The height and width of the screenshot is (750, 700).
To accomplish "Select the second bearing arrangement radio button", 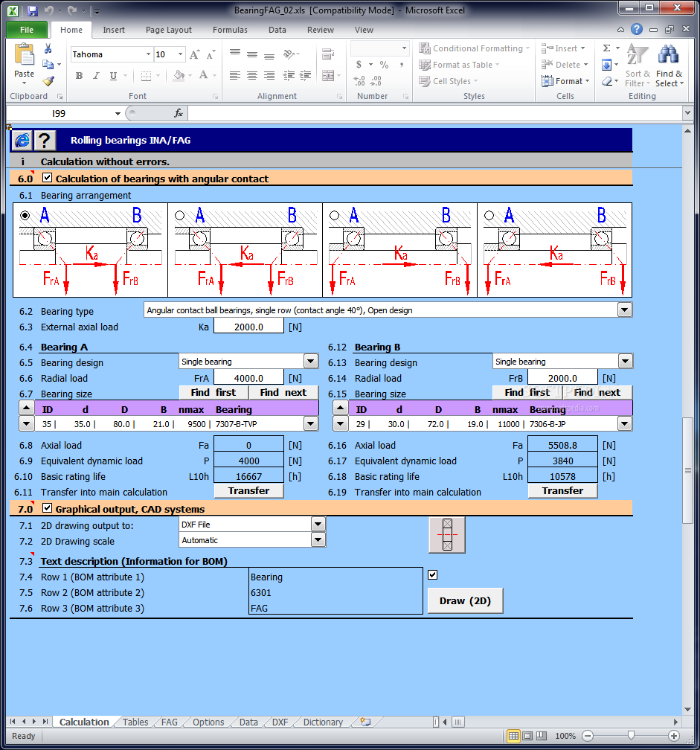I will [x=180, y=215].
